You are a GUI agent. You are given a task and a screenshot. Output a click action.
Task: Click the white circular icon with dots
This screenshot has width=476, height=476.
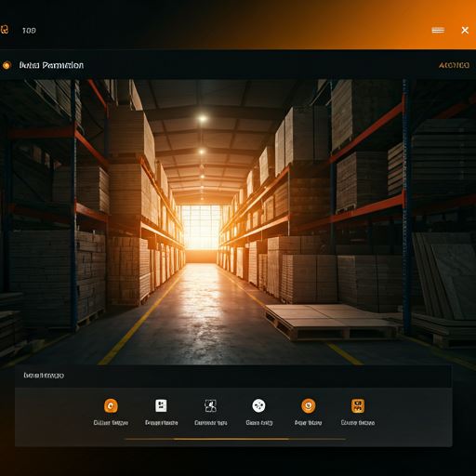click(258, 405)
